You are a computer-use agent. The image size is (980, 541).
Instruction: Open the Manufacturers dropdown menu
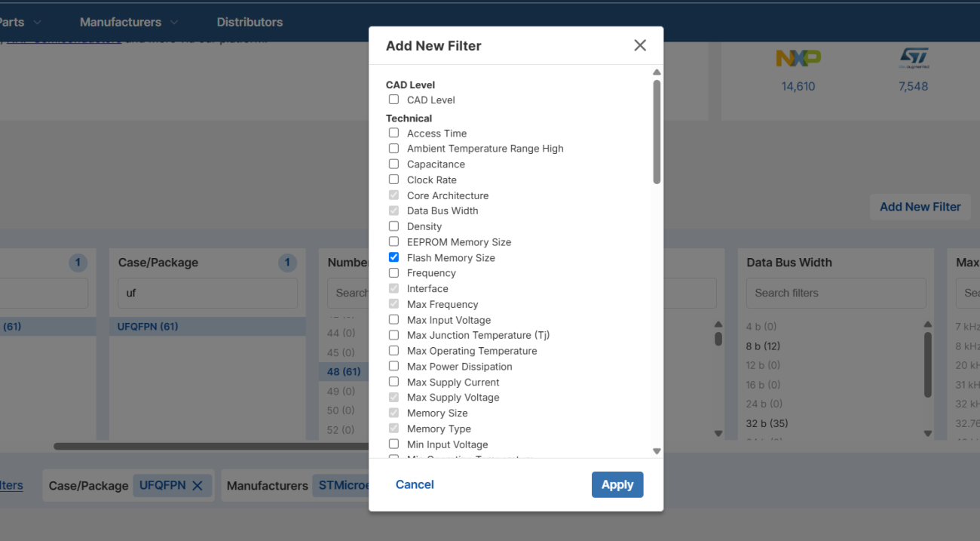tap(129, 22)
